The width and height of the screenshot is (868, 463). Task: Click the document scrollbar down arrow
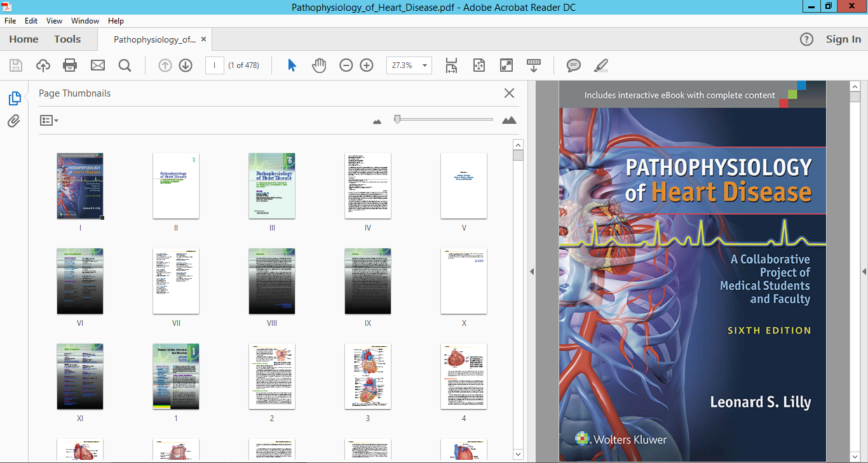click(x=855, y=457)
